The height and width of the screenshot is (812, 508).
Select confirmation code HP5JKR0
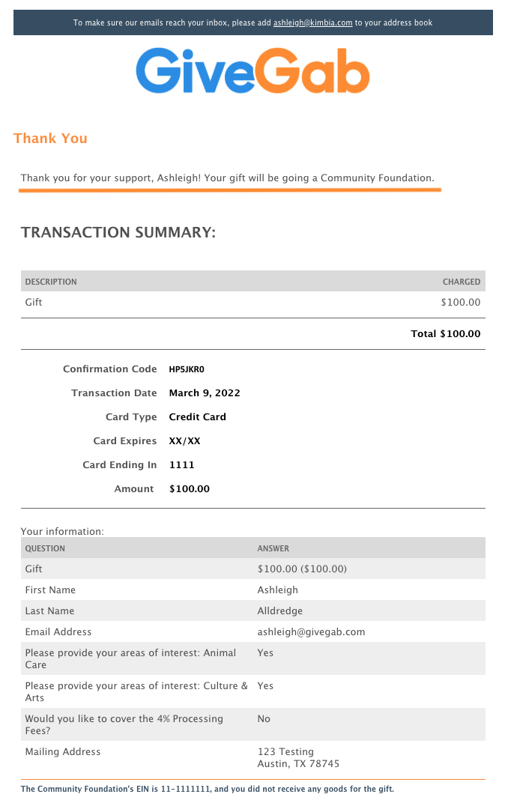pyautogui.click(x=187, y=369)
